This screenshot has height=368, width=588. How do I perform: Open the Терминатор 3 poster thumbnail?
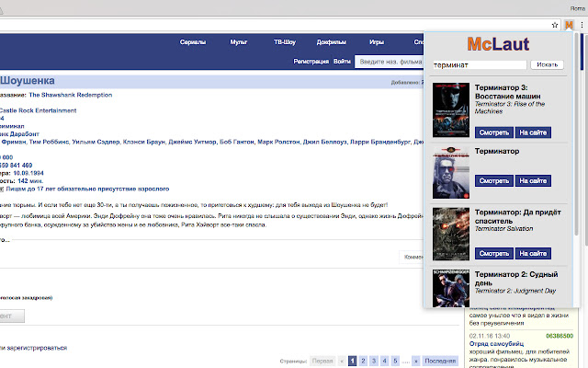[x=451, y=110]
